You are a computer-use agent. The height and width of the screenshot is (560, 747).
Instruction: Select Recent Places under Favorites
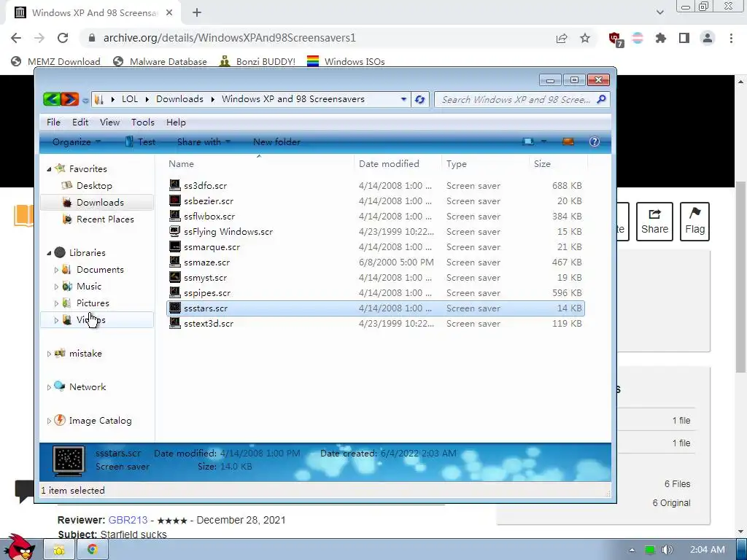[105, 219]
